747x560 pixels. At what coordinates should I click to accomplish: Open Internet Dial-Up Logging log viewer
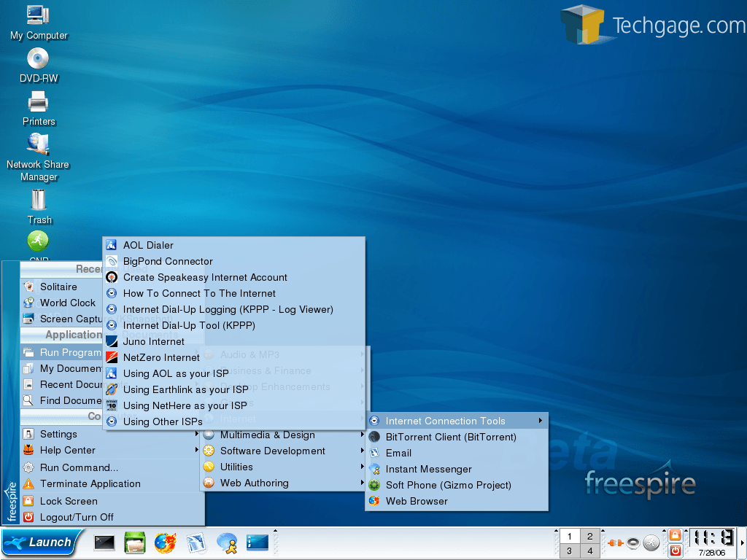tap(234, 309)
